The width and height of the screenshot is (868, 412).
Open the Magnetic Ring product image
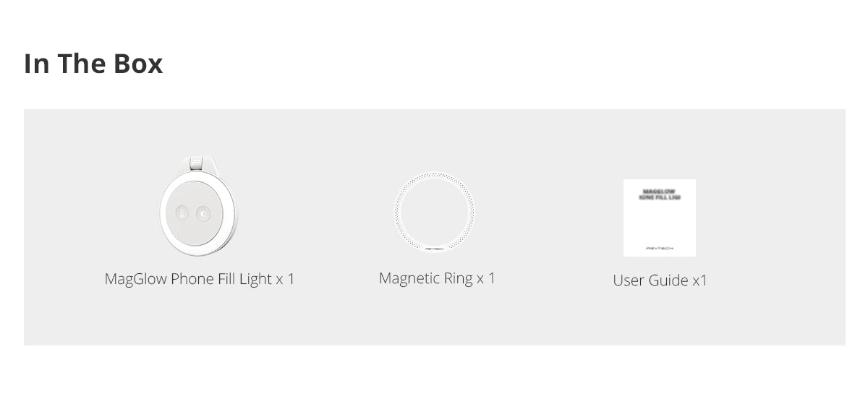tap(434, 213)
